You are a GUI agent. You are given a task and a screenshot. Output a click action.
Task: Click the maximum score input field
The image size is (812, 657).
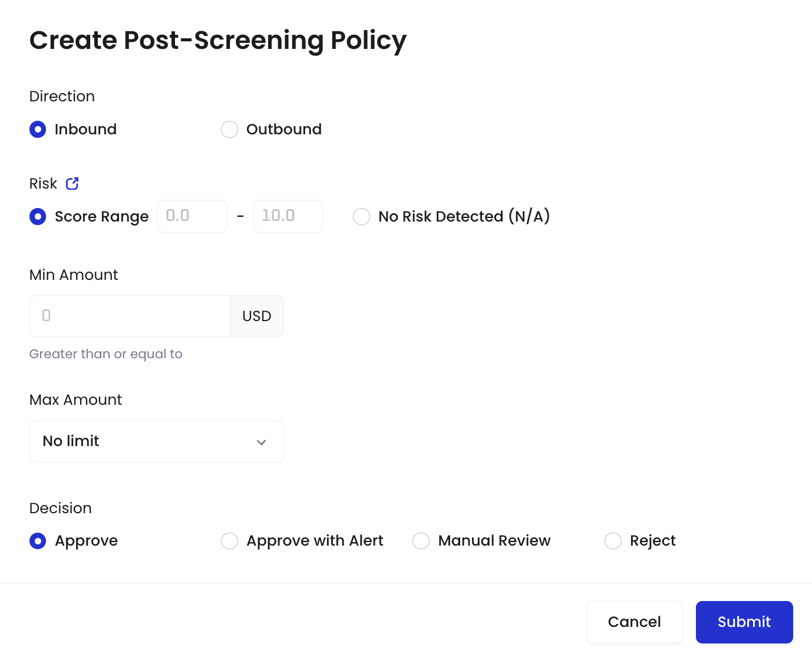pos(288,216)
